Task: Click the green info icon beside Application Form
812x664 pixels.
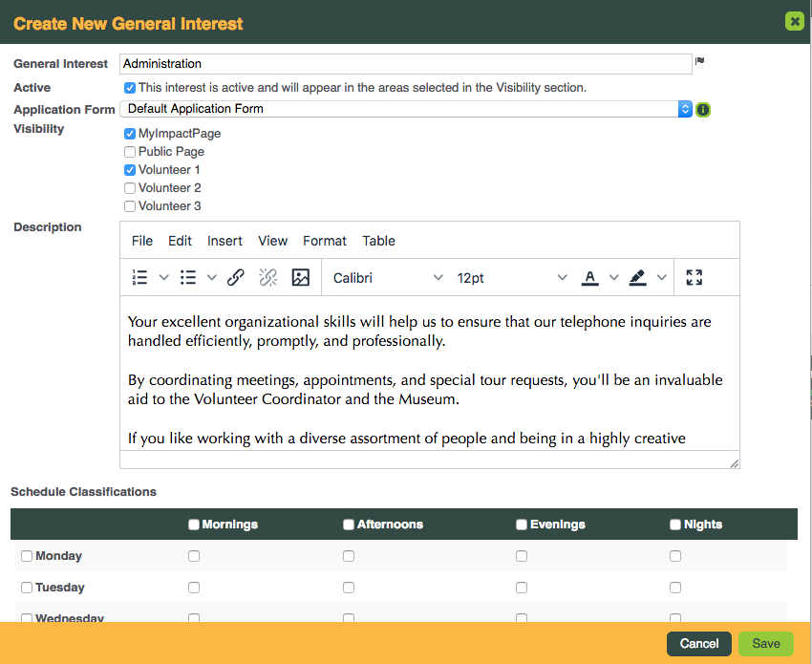Action: [x=703, y=110]
